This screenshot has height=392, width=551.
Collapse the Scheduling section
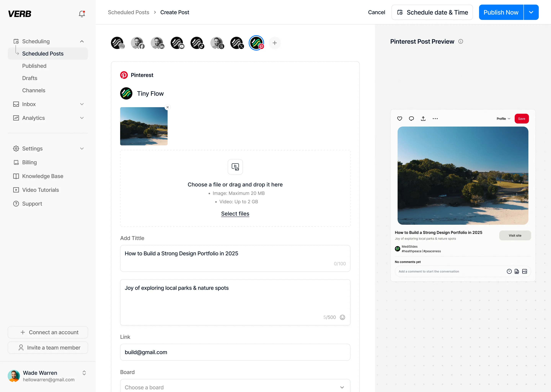pos(82,42)
